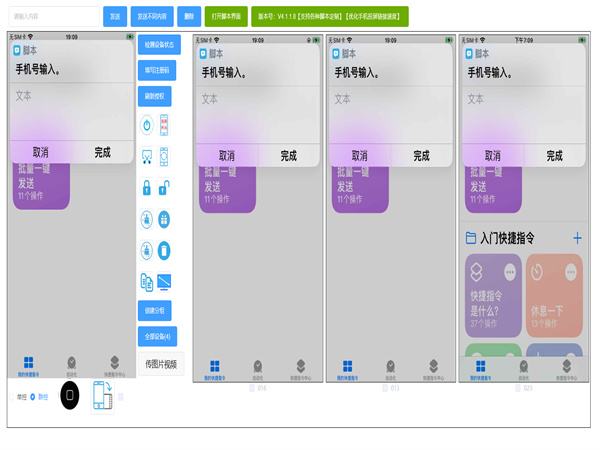600x450 pixels.
Task: Click the padlock locked icon
Action: (x=146, y=188)
